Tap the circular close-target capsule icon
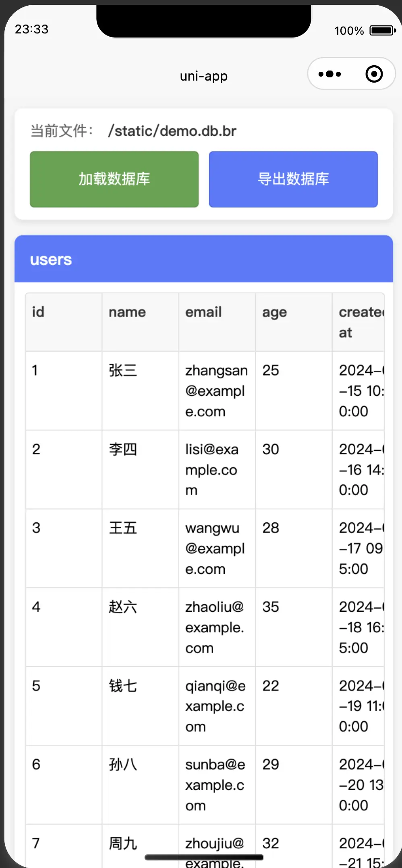 [x=374, y=74]
